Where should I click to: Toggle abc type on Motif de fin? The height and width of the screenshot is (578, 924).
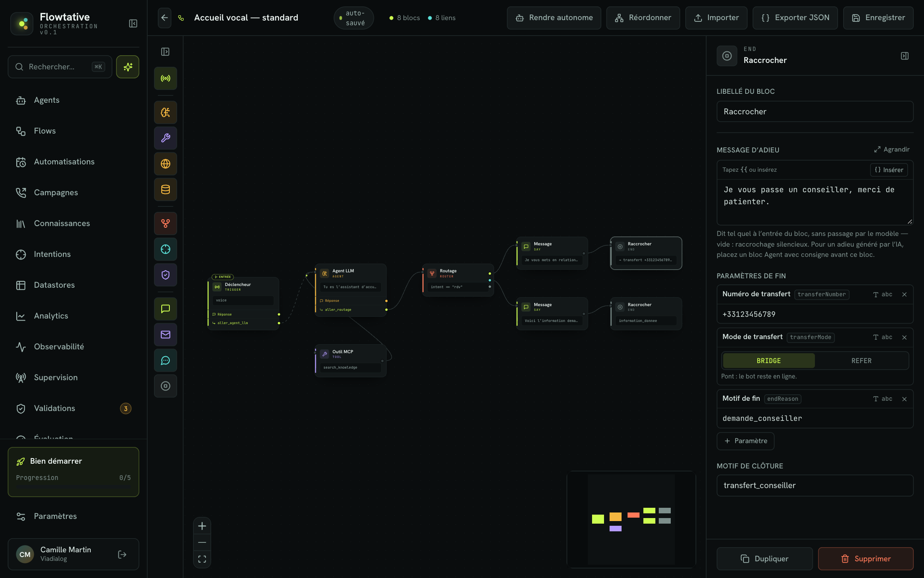tap(883, 399)
